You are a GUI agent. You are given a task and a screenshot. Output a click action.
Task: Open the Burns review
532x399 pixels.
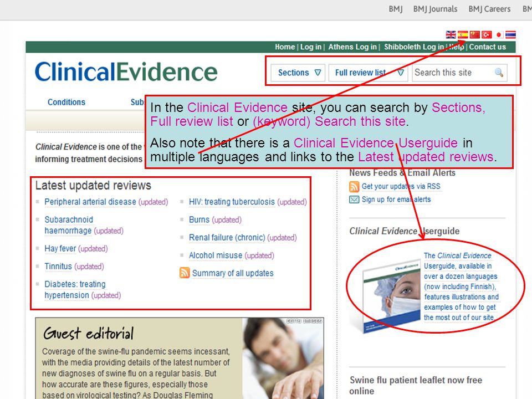click(x=199, y=220)
